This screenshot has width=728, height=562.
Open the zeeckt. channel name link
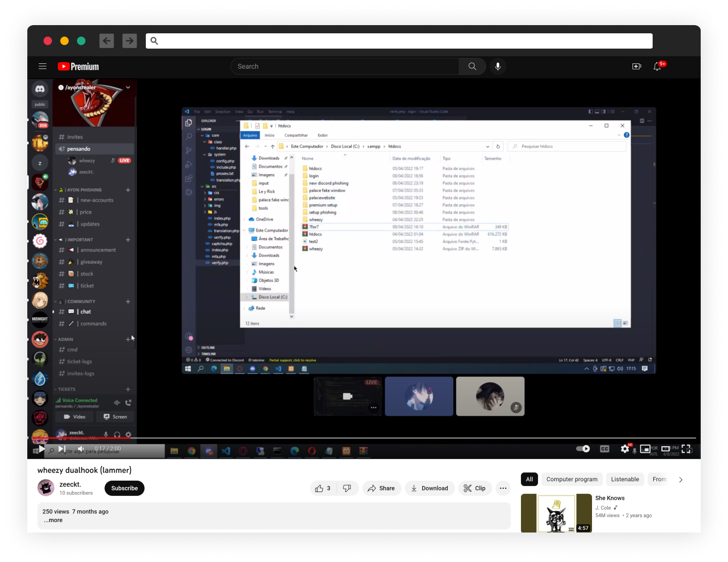[70, 484]
